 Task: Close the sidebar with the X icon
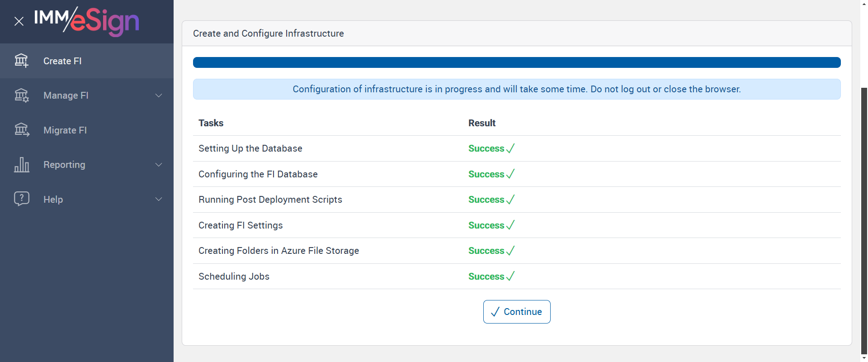pyautogui.click(x=19, y=21)
